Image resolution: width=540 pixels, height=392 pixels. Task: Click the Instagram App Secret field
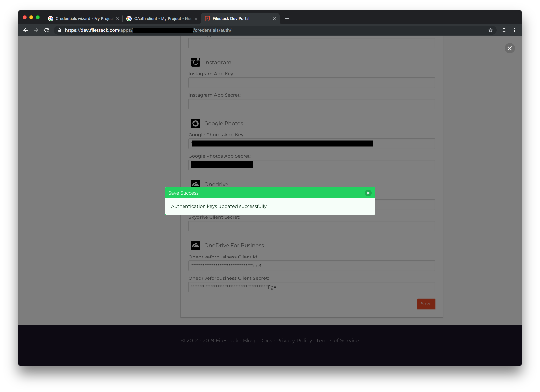312,104
